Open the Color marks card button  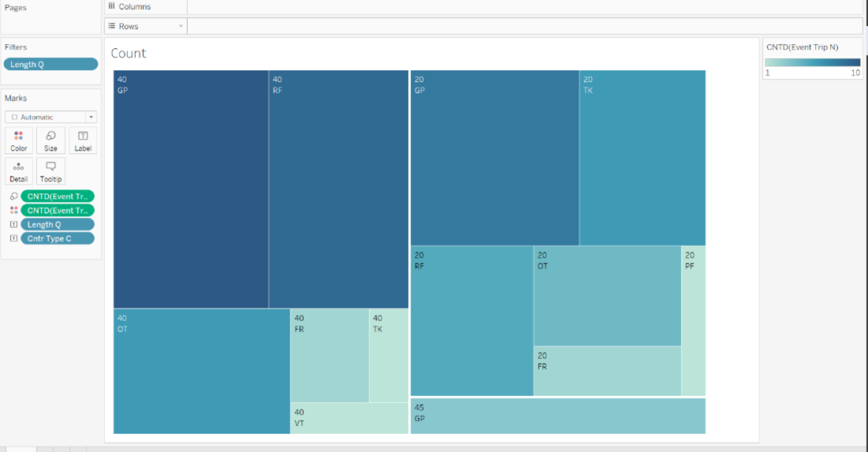tap(19, 140)
